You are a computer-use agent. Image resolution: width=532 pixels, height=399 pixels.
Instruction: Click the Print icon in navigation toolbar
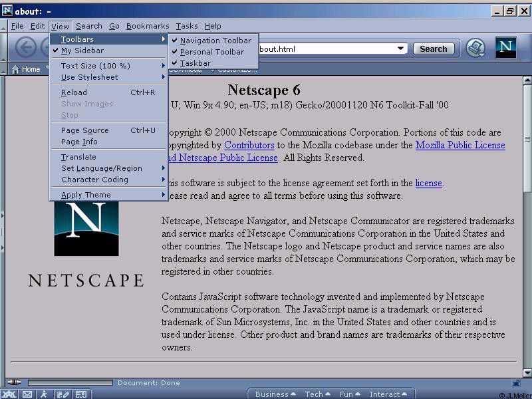tap(475, 48)
